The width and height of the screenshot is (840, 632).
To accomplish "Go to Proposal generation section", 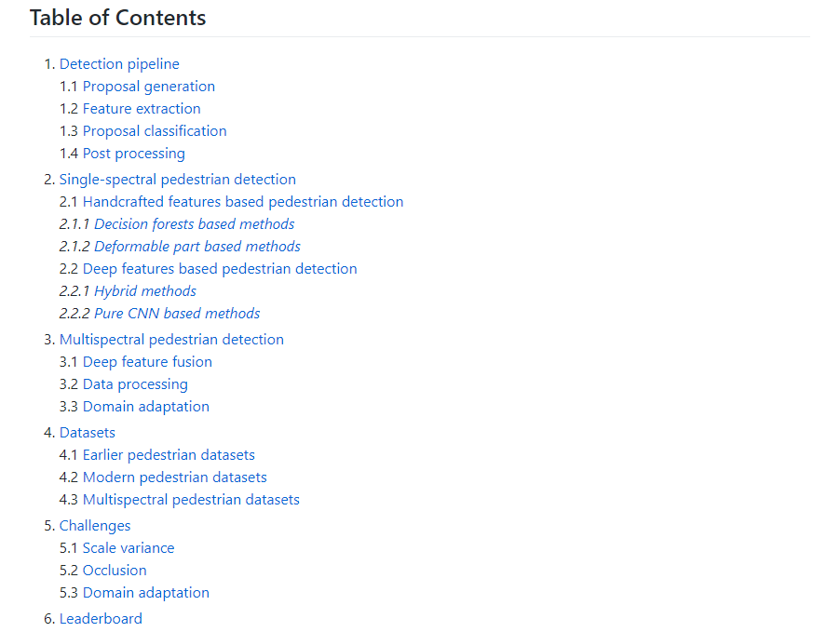I will point(148,87).
